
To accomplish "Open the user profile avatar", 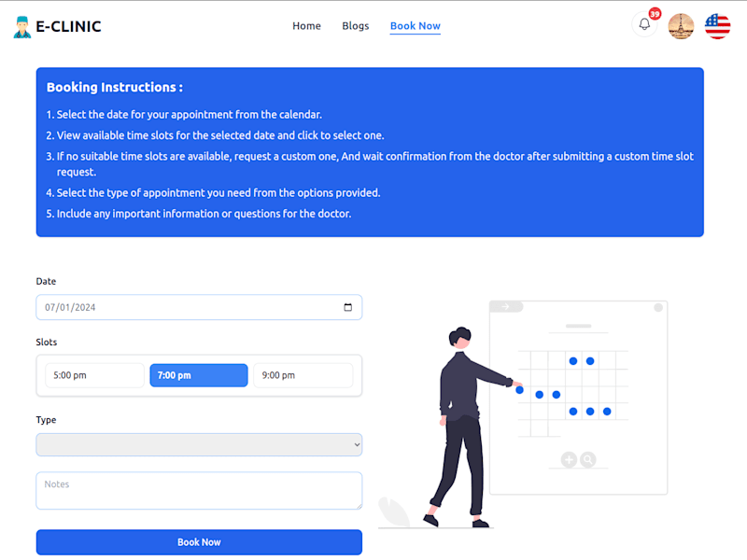I will (681, 26).
